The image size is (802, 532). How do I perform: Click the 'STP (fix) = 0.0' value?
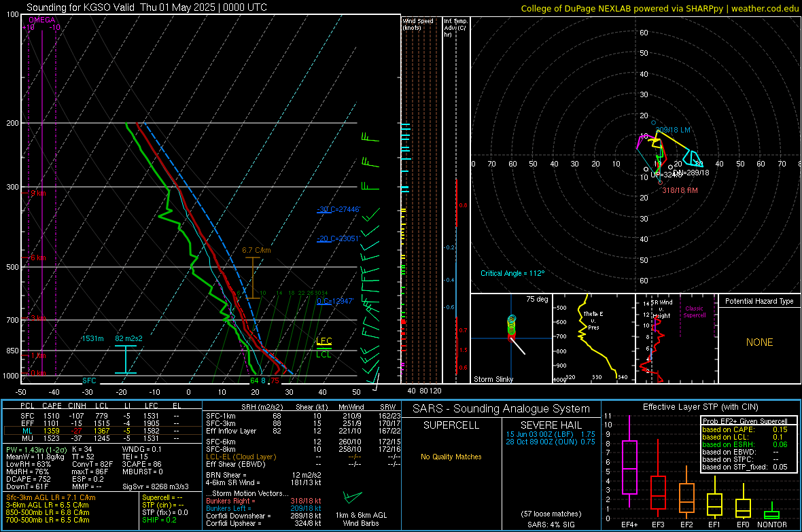pyautogui.click(x=165, y=512)
